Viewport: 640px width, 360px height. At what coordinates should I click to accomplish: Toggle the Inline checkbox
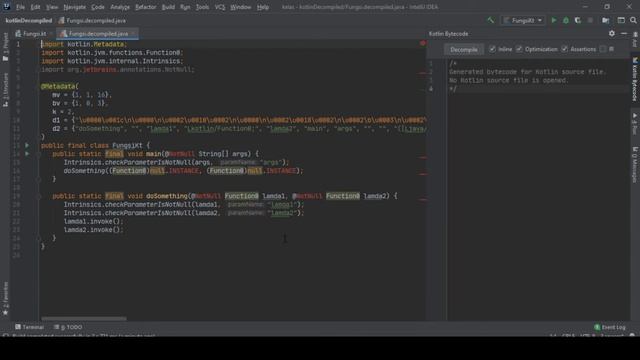click(x=493, y=49)
